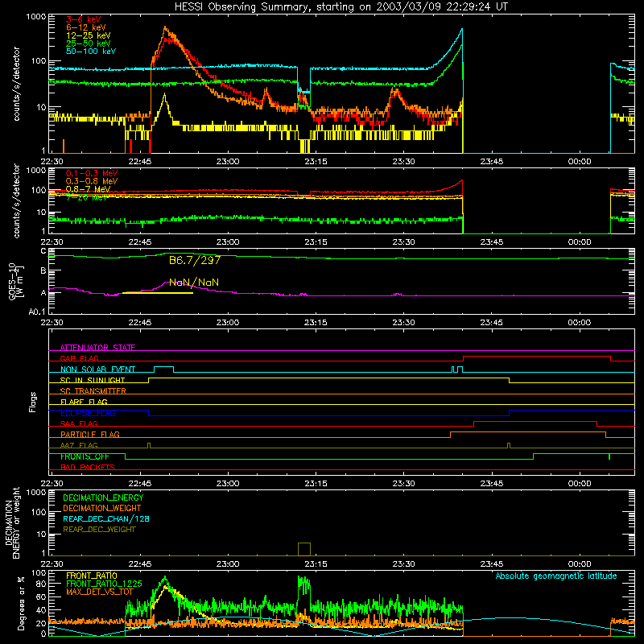Click the REAR_DEC_WEIGHT legend label
This screenshot has width=644, height=644.
click(x=99, y=530)
